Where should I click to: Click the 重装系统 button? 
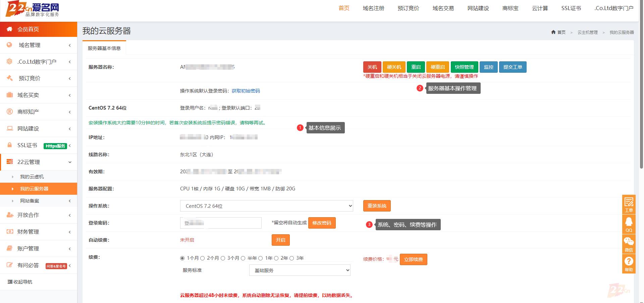[377, 206]
